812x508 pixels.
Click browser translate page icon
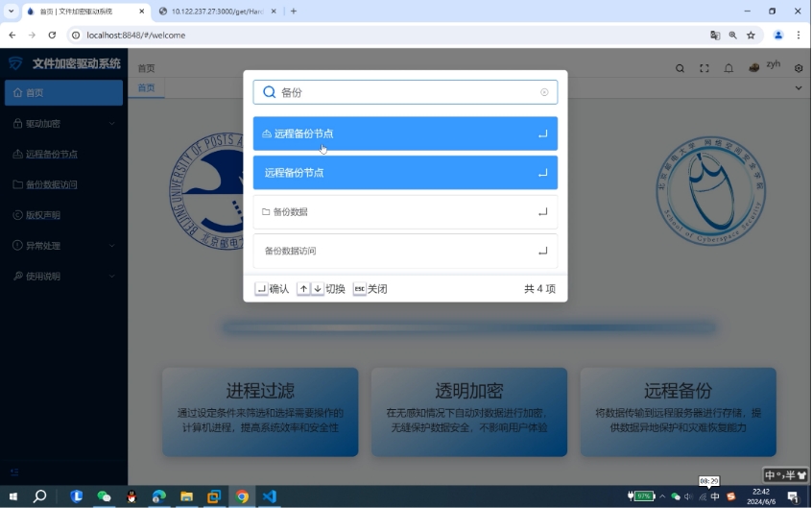[x=714, y=35]
